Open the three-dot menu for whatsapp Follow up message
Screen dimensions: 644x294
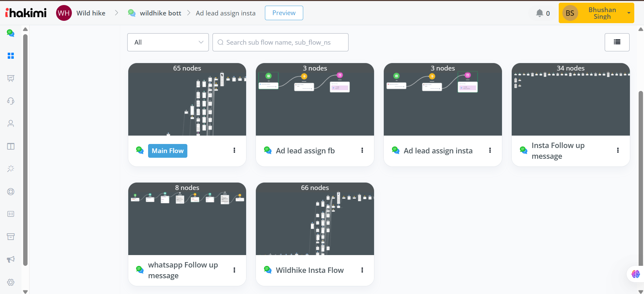click(x=234, y=270)
